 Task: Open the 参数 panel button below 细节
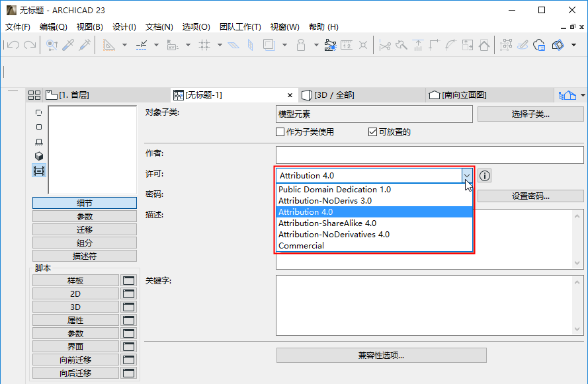[x=85, y=217]
